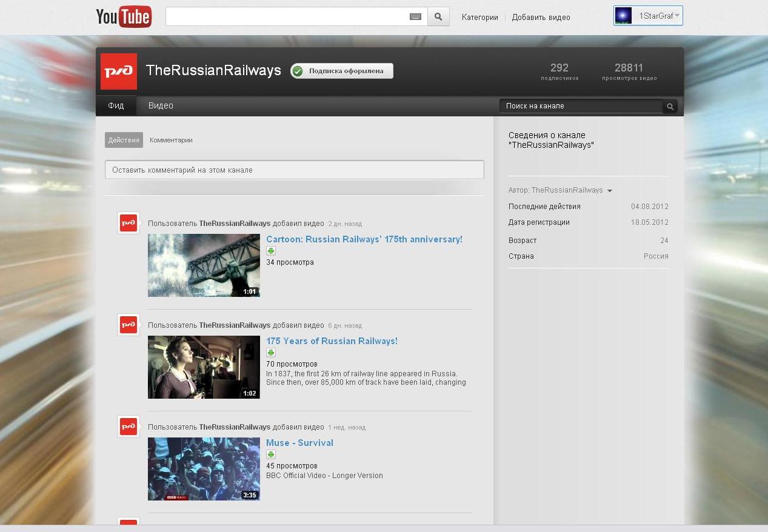Click the '1 нед. назад' timestamp
The width and height of the screenshot is (768, 532).
click(347, 427)
